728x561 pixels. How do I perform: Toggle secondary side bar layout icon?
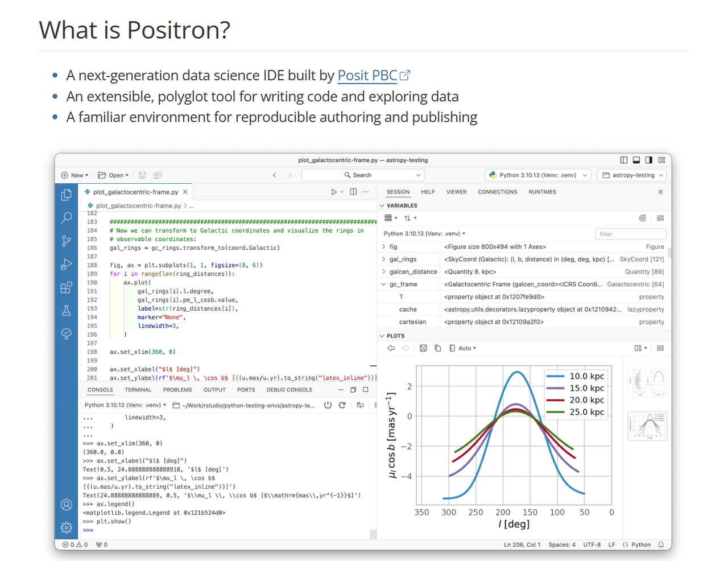tap(649, 160)
